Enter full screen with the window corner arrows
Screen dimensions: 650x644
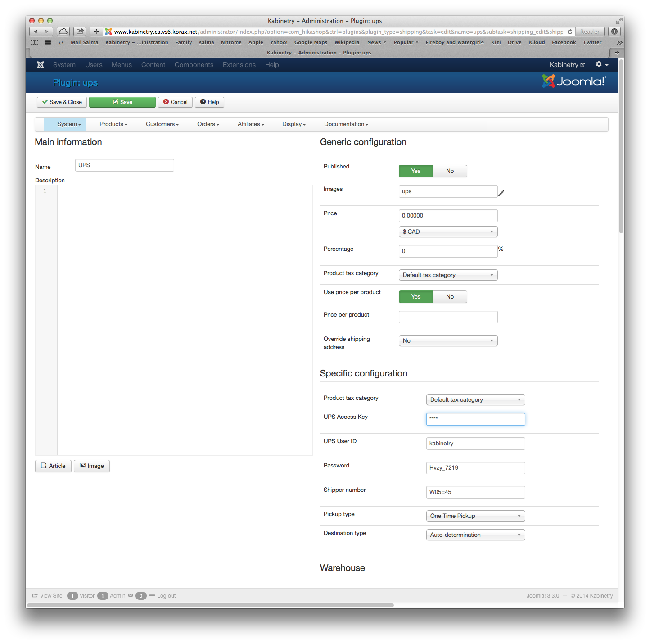tap(619, 21)
